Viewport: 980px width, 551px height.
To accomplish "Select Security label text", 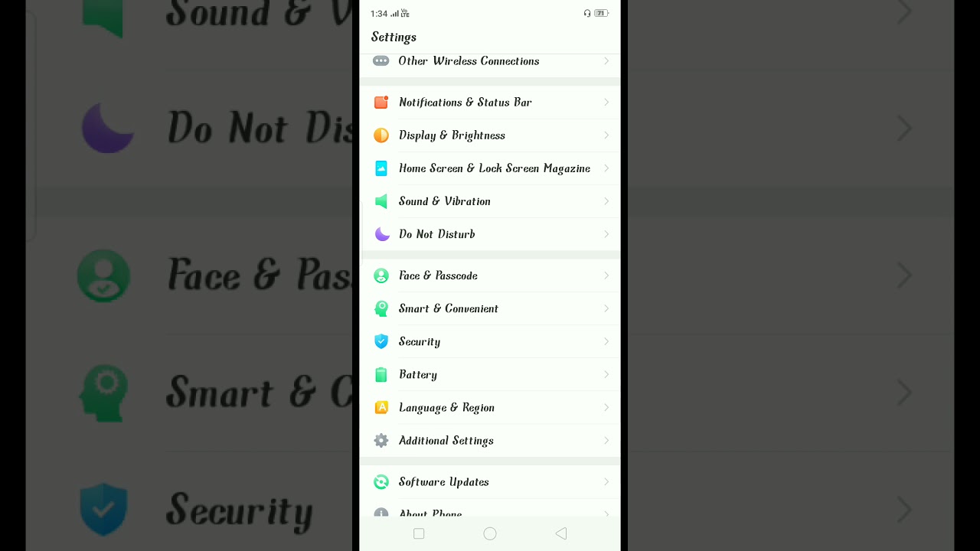I will (419, 342).
